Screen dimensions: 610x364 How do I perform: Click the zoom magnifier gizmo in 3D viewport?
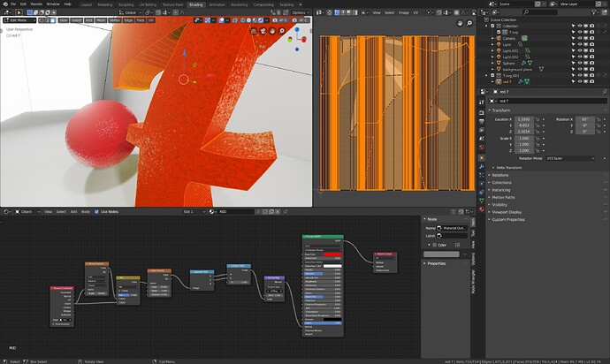282,31
